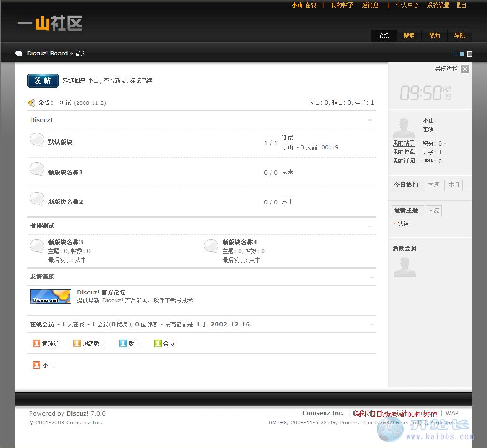Click the 小山 online member icon

tap(37, 365)
